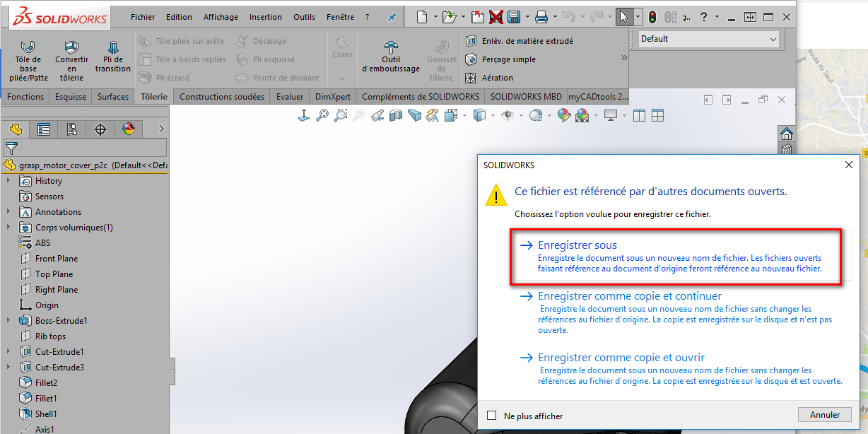Switch to Compléments de SOLIDWORKS tab
This screenshot has height=434, width=868.
(421, 97)
